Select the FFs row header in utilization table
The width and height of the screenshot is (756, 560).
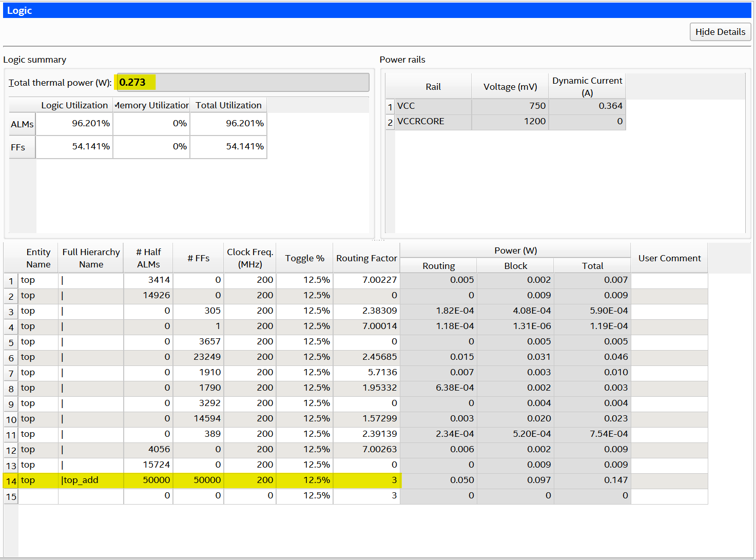point(22,147)
